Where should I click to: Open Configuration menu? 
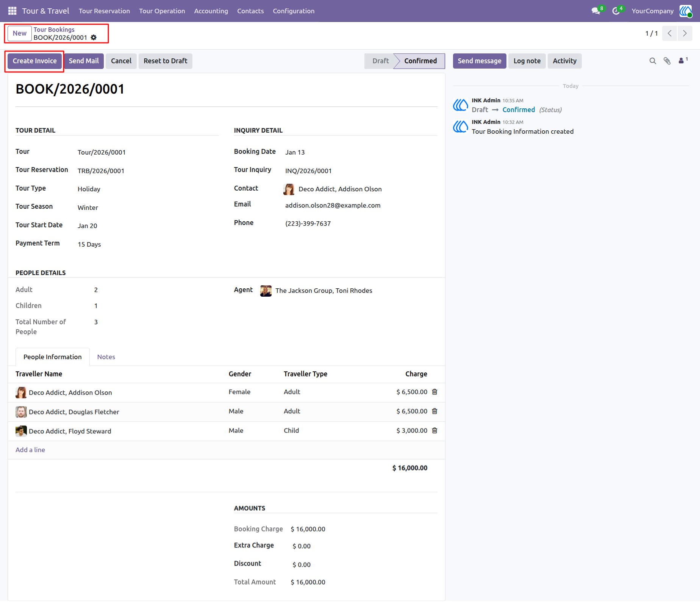coord(294,11)
